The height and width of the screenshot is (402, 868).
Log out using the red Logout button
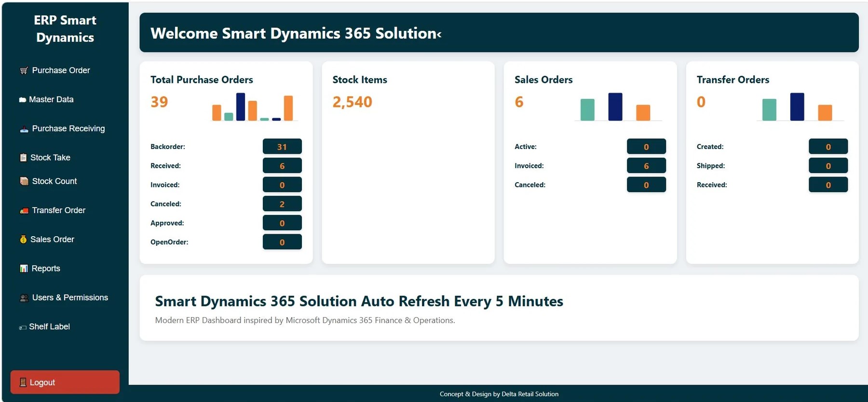click(65, 382)
